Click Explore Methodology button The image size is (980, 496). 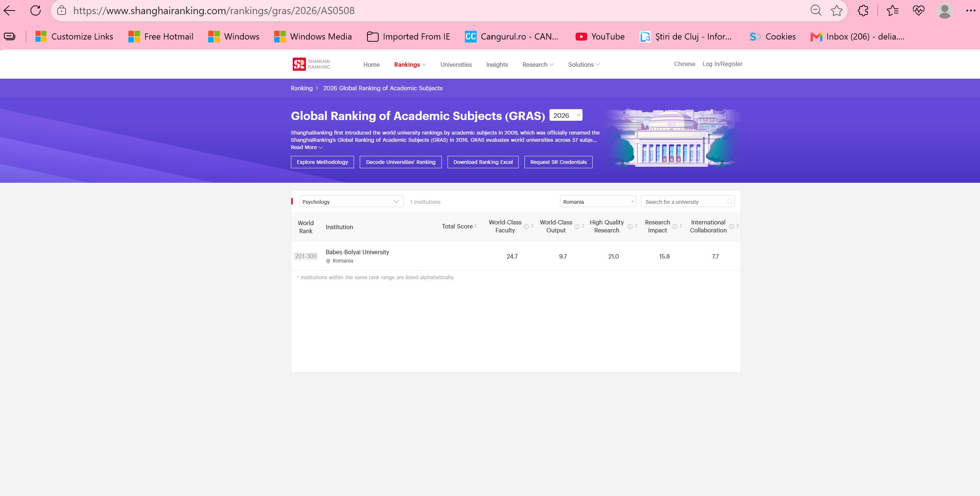322,162
